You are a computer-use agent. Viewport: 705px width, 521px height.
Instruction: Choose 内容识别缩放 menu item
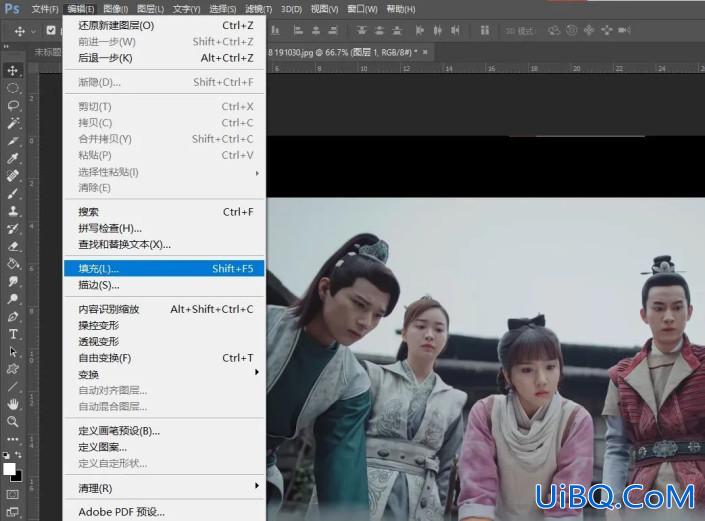[164, 309]
